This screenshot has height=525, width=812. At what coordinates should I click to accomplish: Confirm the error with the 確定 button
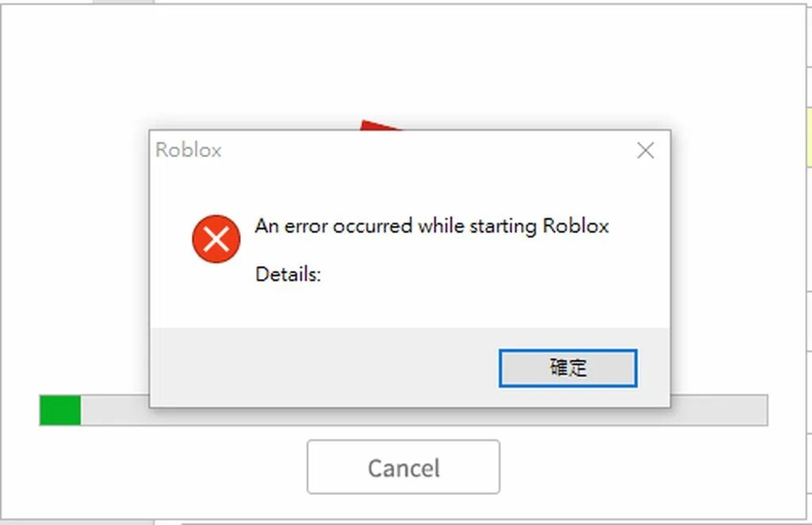pos(568,368)
